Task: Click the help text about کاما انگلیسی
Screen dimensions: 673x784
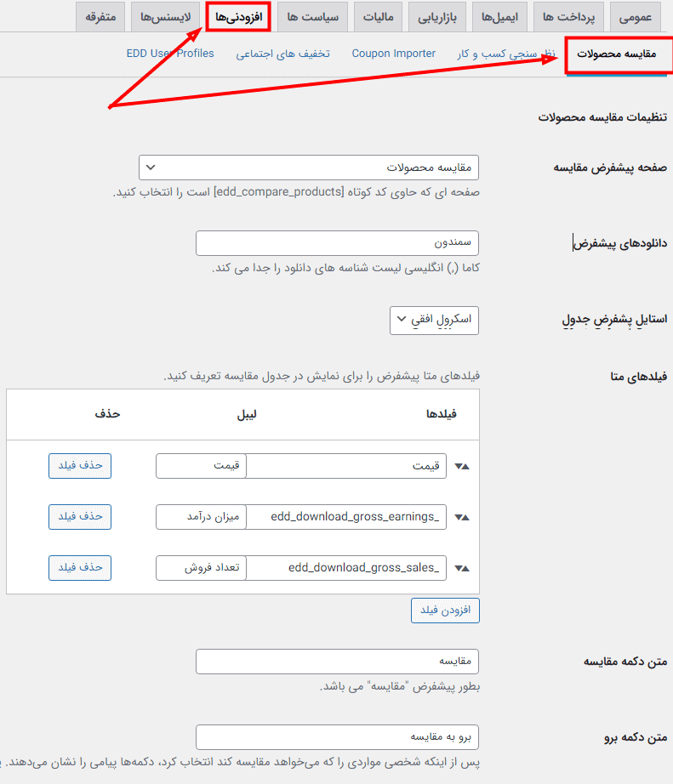Action: pyautogui.click(x=345, y=268)
